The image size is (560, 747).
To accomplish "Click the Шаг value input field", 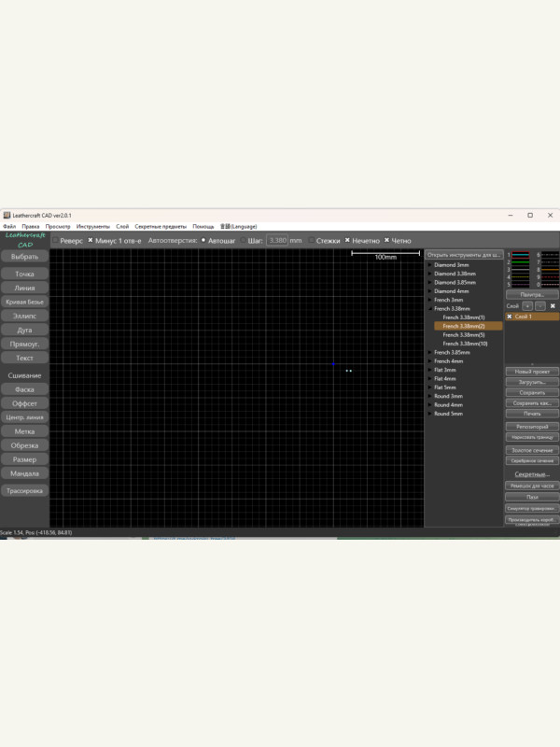I will pos(277,241).
